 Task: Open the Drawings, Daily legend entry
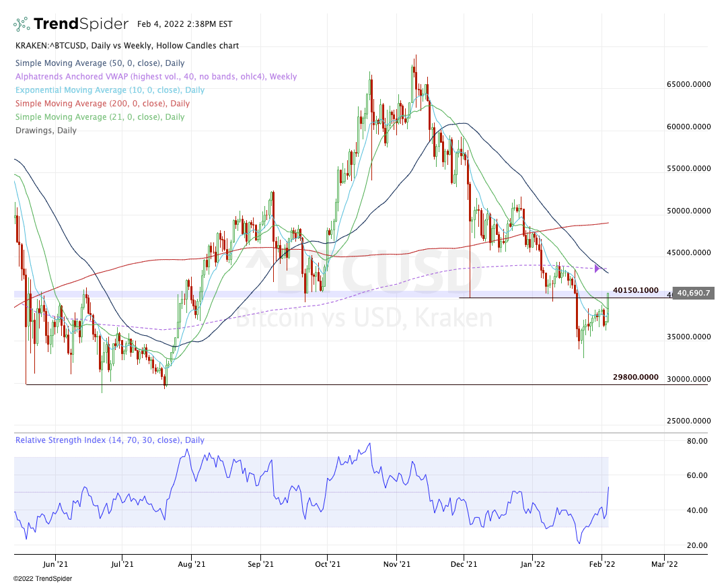click(45, 131)
